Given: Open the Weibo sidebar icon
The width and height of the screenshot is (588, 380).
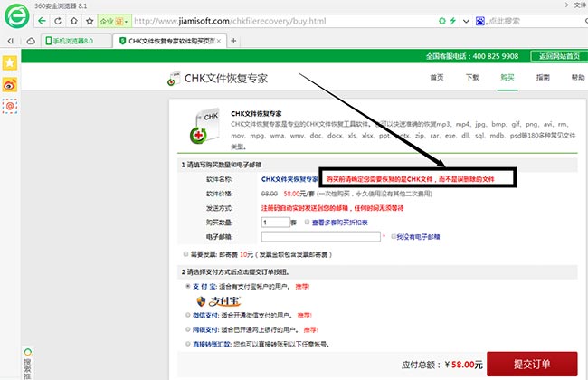Looking at the screenshot, I should coord(10,85).
